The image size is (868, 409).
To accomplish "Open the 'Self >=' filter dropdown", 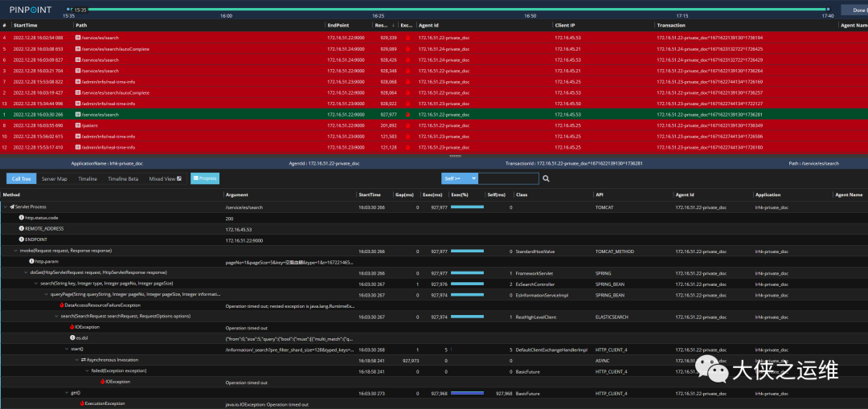I will [460, 178].
